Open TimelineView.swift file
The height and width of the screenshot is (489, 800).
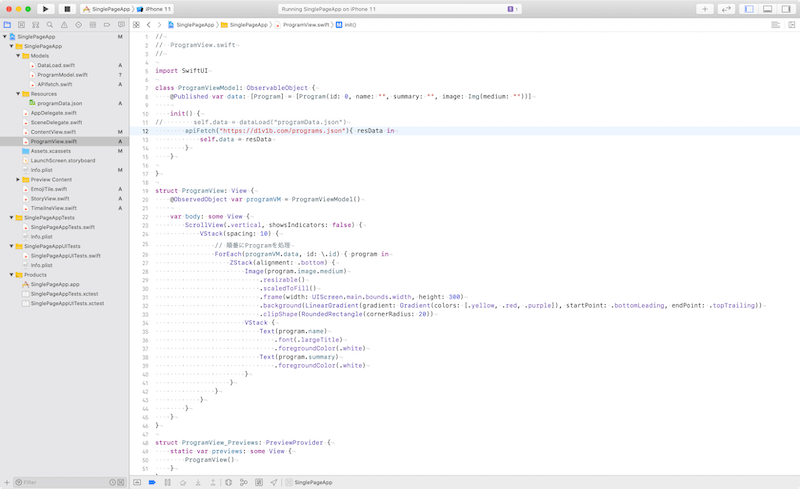coord(54,208)
